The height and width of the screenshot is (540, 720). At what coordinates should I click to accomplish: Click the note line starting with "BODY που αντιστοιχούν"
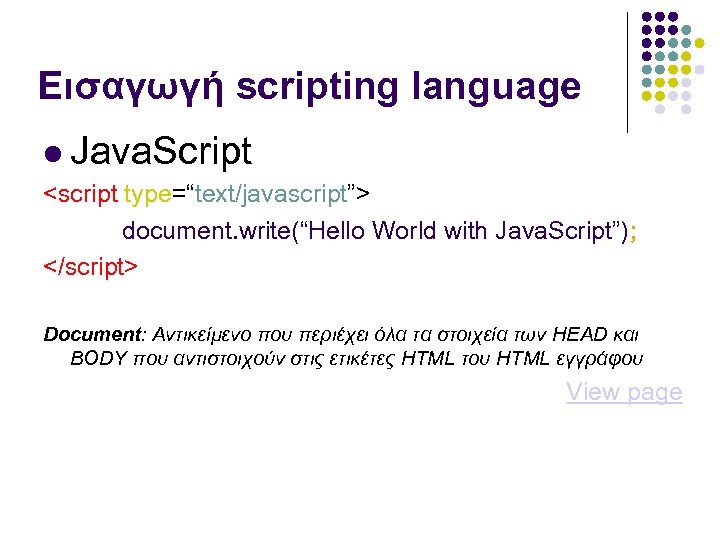(x=356, y=358)
